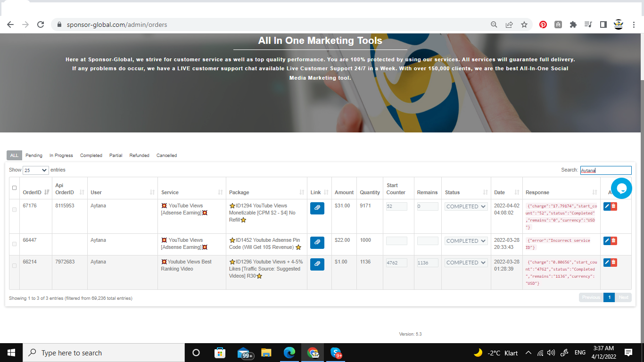The image size is (644, 362).
Task: Tick the checkbox for order 66214
Action: point(14,266)
